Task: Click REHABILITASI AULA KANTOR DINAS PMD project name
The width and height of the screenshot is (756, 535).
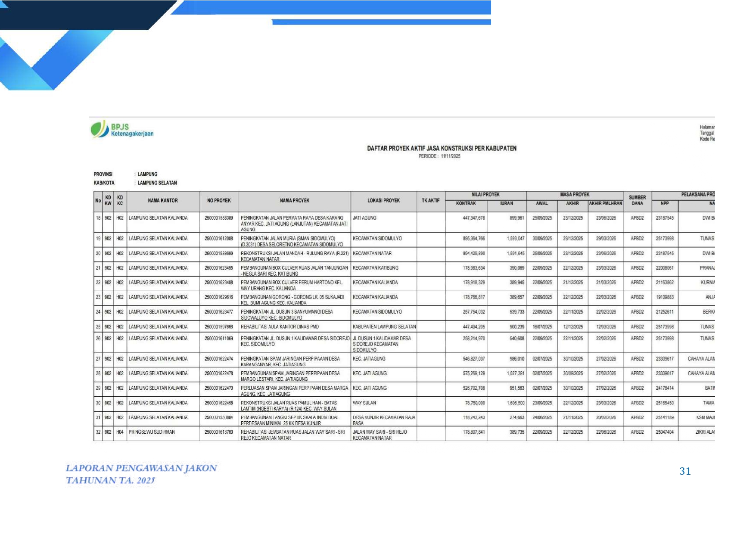Action: (280, 327)
